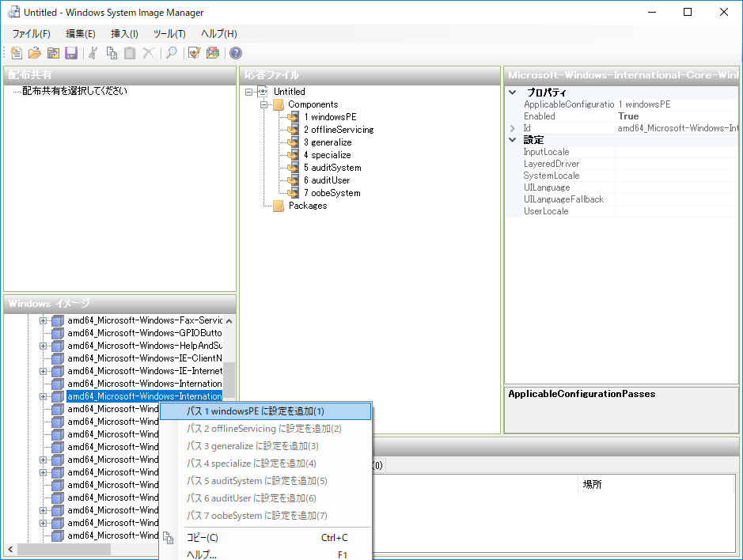Choose ヘルプ... in the context menu
Viewport: 743px width, 560px height.
pos(265,554)
